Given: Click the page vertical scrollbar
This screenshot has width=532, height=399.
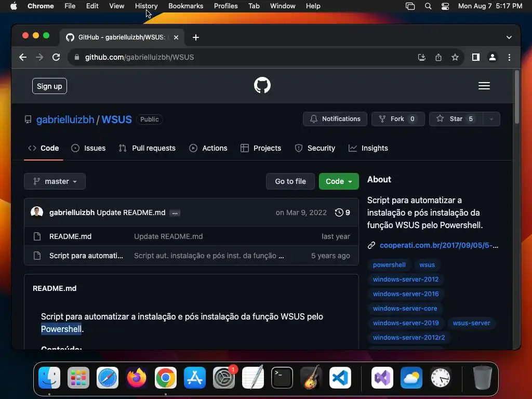Looking at the screenshot, I should tap(517, 97).
